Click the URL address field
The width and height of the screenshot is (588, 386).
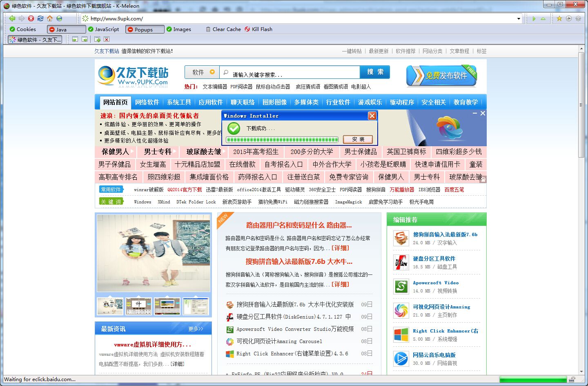[302, 18]
